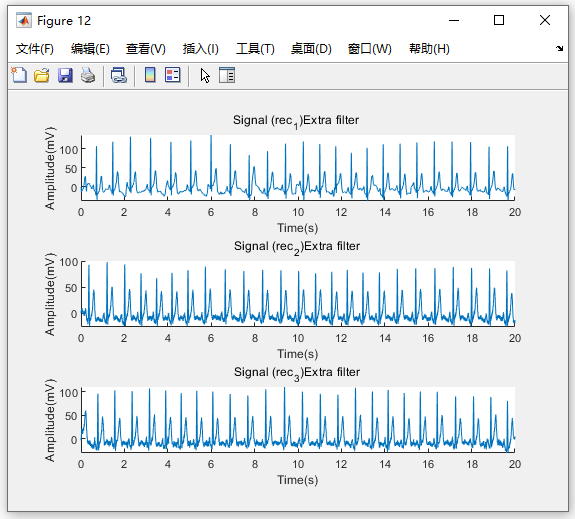Print the figure with the printer icon

[88, 75]
